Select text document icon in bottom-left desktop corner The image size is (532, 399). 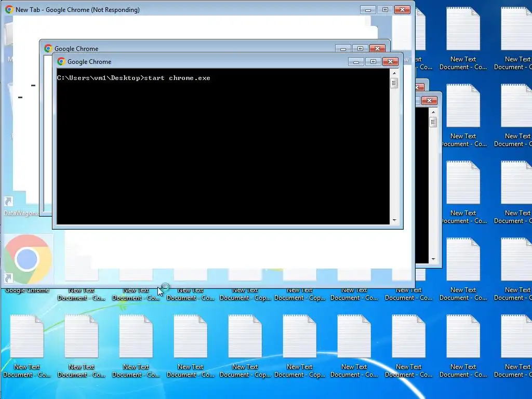point(27,336)
